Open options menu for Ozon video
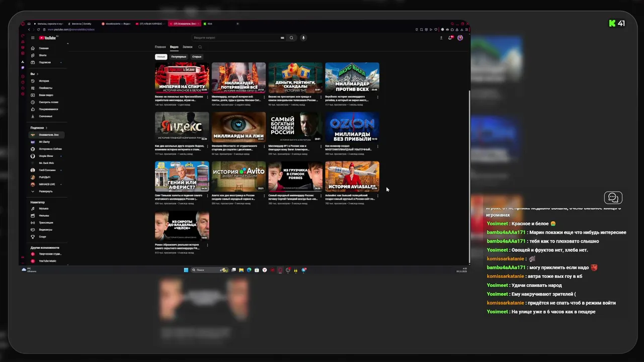 377,147
